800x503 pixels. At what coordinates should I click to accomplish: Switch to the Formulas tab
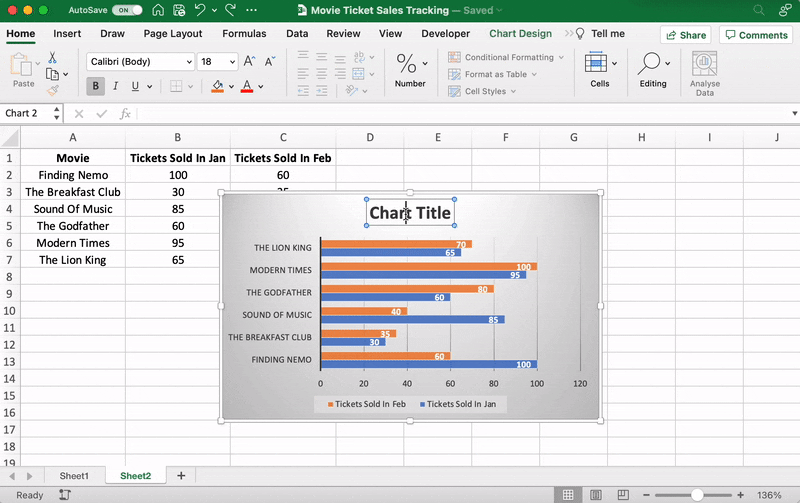tap(244, 34)
